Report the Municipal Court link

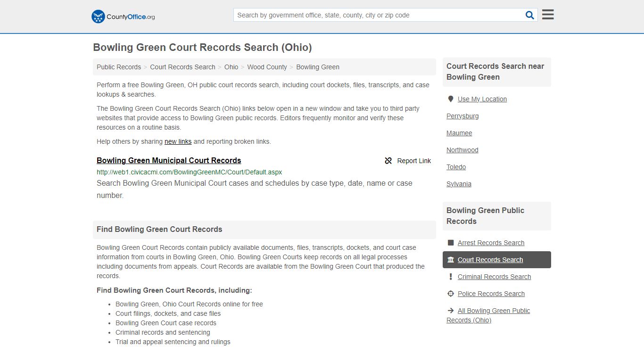408,161
